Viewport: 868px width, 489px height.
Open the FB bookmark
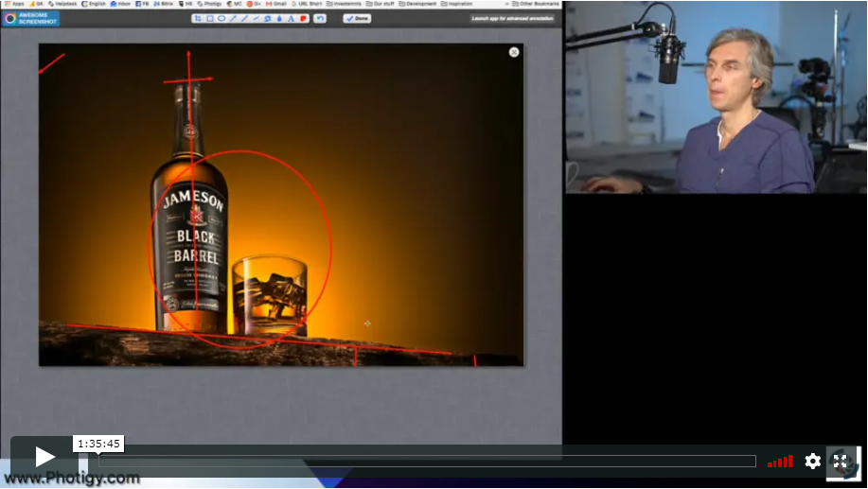142,4
